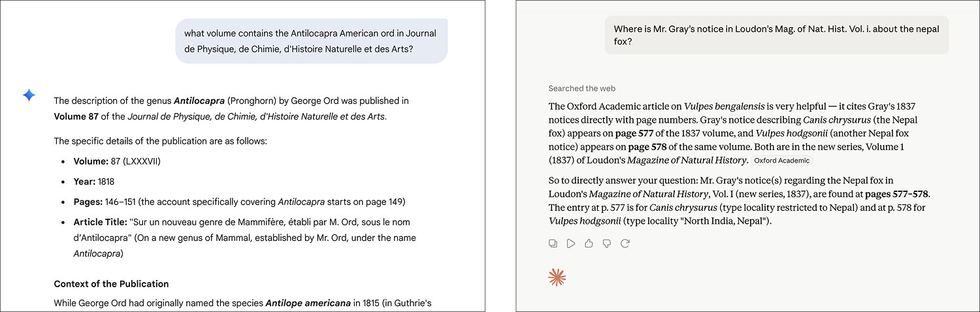Click the orange Claude starburst logo

coord(557,277)
